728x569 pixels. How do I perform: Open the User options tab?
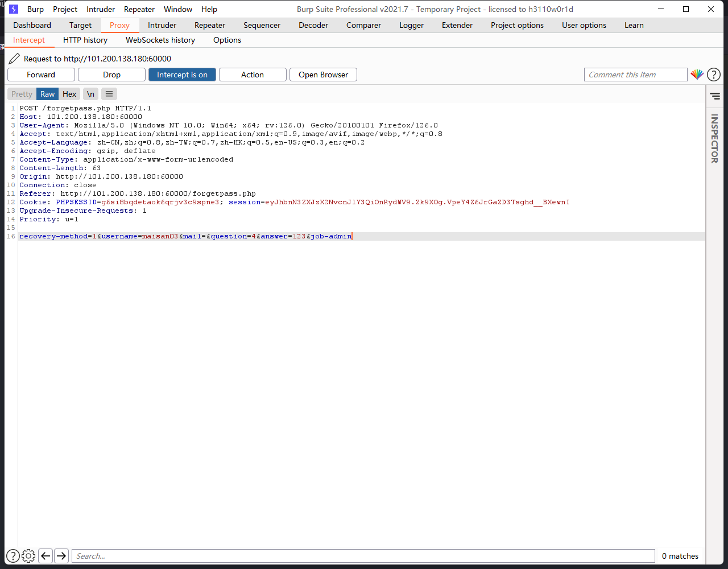(x=584, y=25)
